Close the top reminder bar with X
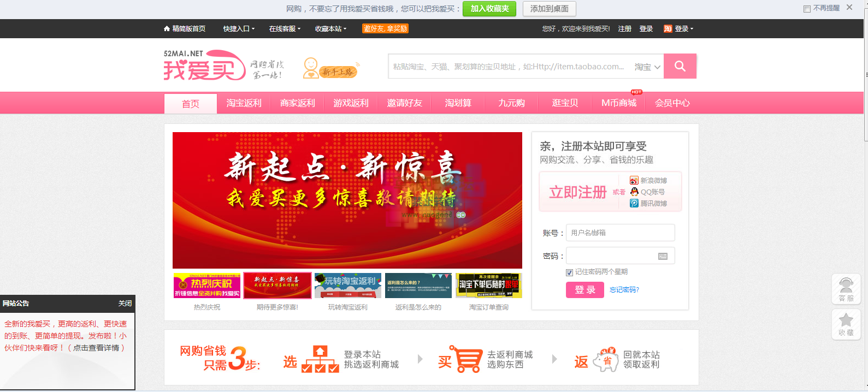 pyautogui.click(x=849, y=7)
